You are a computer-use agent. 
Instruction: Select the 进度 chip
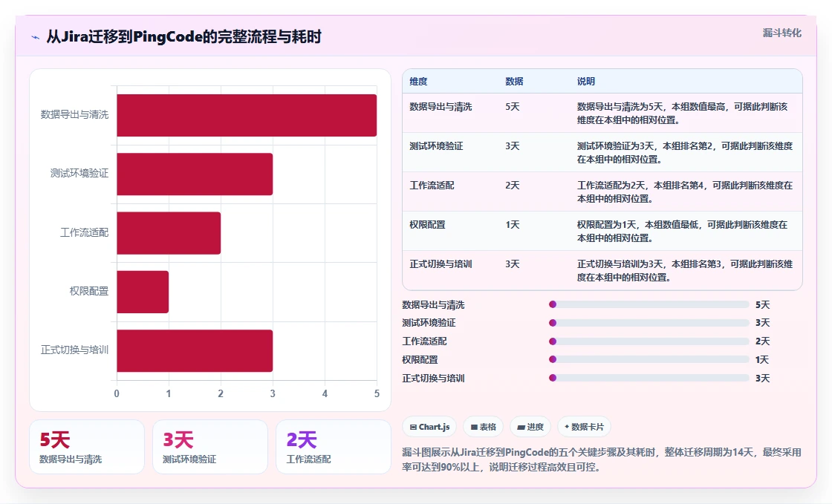[530, 427]
